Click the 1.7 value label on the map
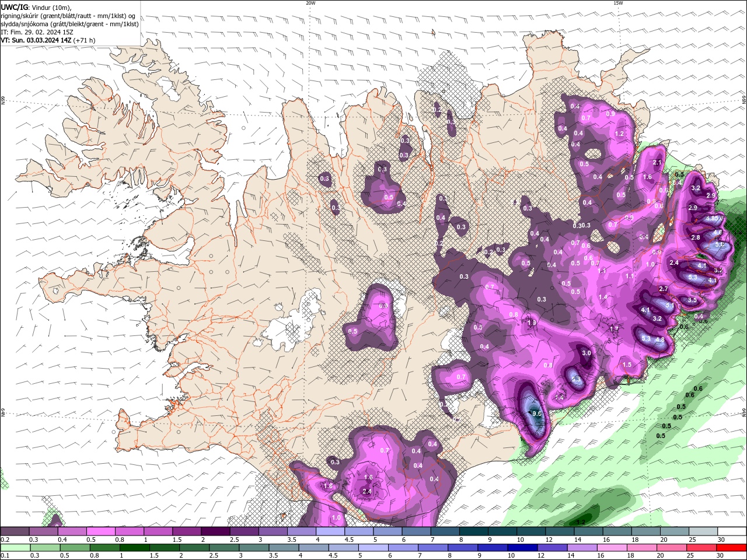747x560 pixels. coord(614,329)
